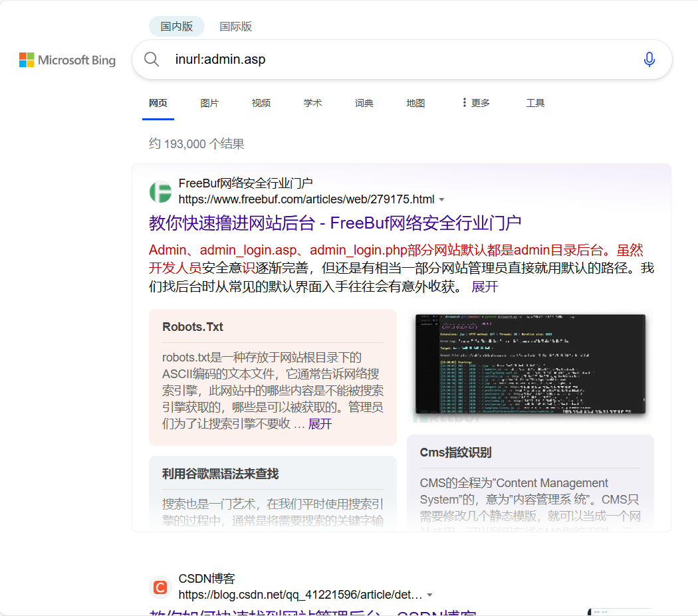Click the 利用谷歌黑语法来查找 card heading

[220, 474]
